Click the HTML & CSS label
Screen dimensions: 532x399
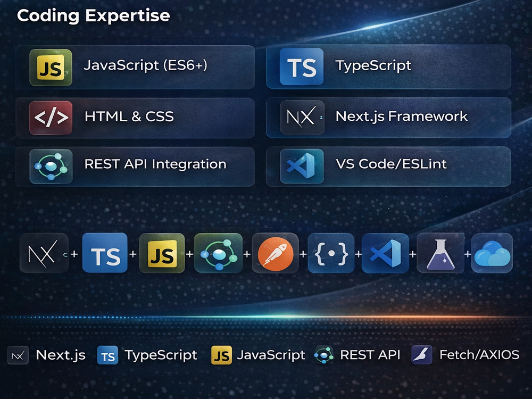click(129, 117)
